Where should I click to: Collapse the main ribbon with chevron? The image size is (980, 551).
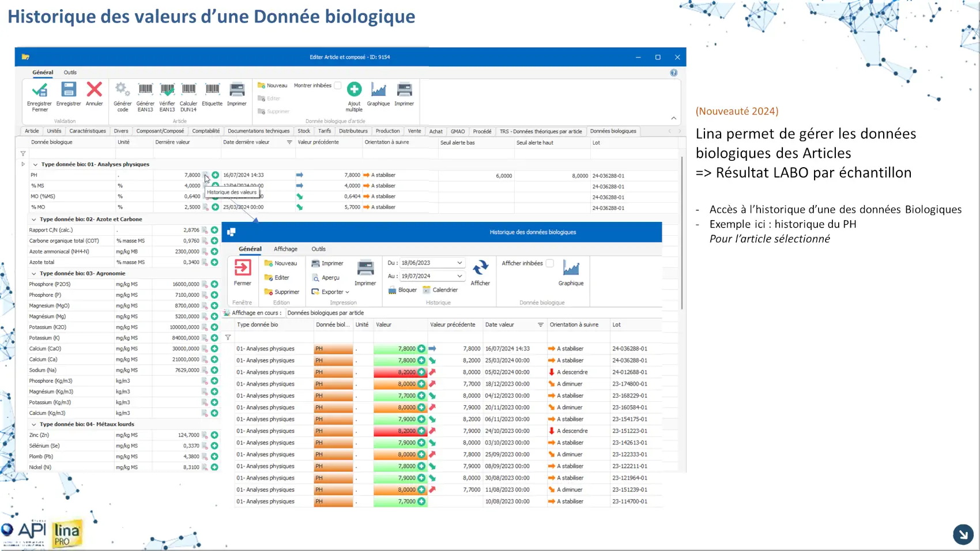(x=673, y=118)
